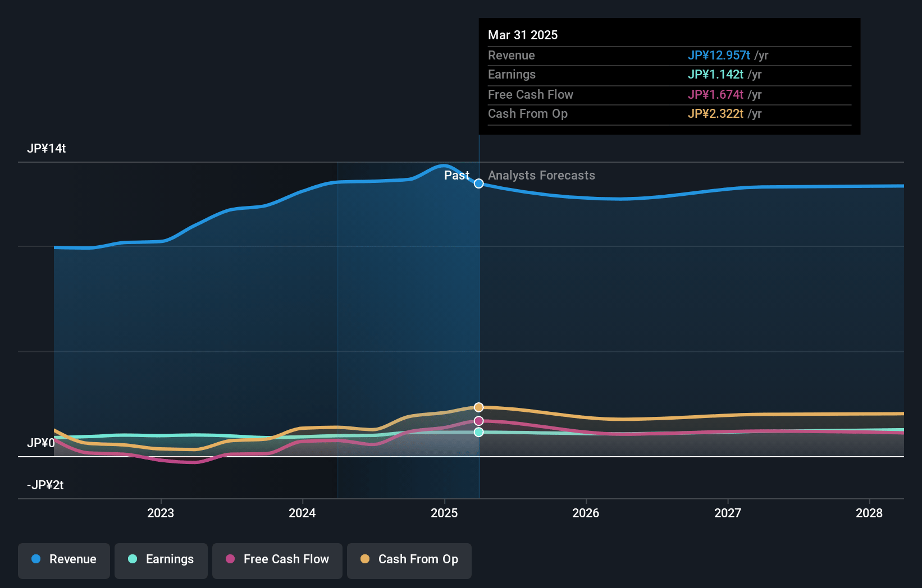Toggle the Revenue legend button

(64, 561)
